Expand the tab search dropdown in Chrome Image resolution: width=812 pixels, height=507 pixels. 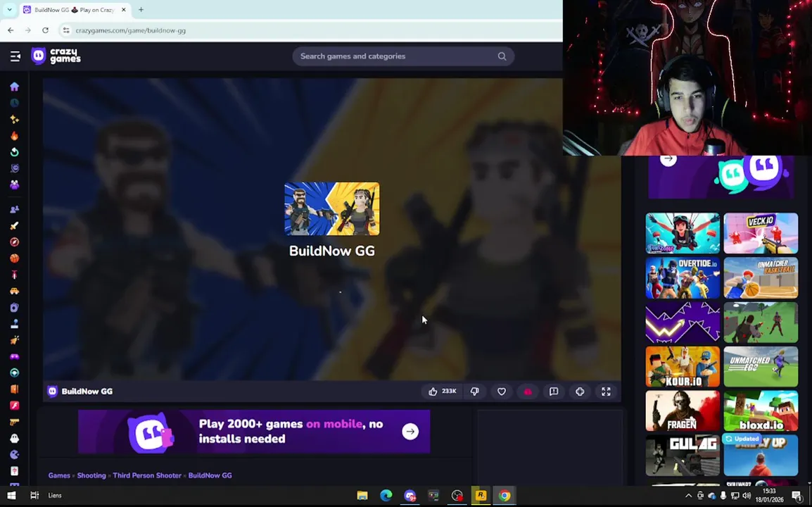9,9
